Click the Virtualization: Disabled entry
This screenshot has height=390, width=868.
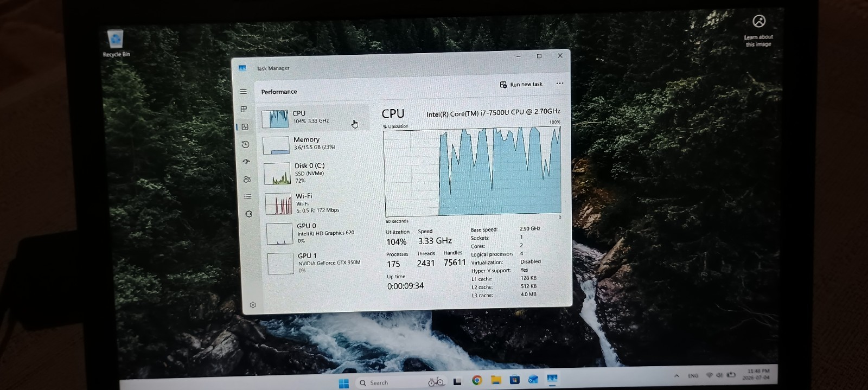pyautogui.click(x=506, y=262)
